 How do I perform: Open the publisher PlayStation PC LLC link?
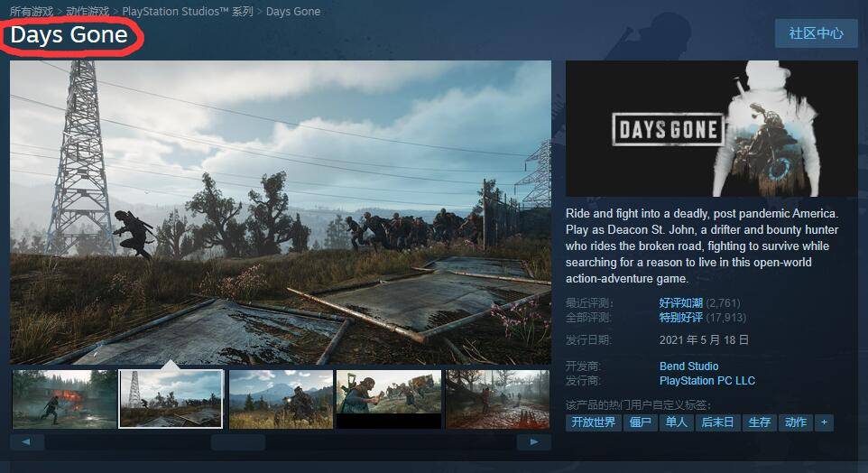[706, 381]
